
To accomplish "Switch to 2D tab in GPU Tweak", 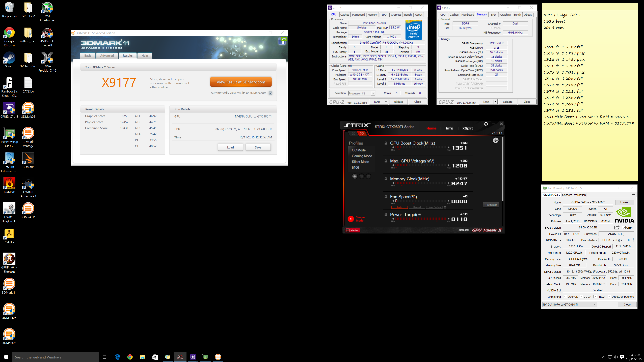I will (x=353, y=134).
